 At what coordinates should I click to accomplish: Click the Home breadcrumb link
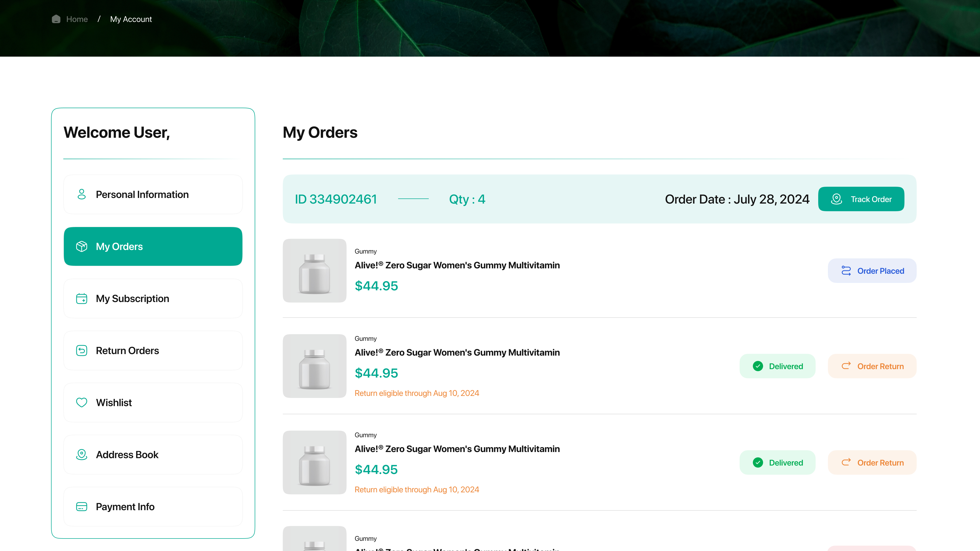pos(77,19)
